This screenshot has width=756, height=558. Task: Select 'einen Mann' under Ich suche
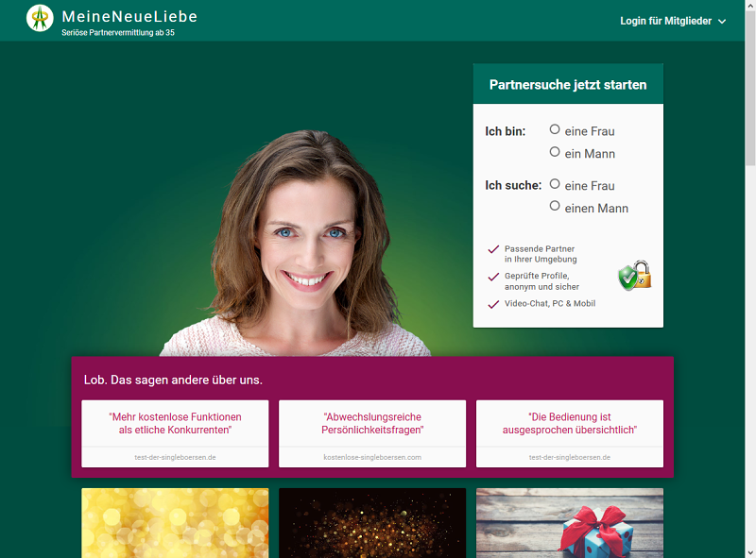(555, 206)
